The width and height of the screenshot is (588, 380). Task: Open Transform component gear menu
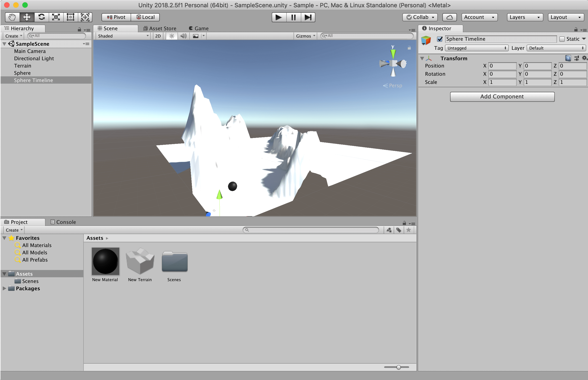(585, 58)
